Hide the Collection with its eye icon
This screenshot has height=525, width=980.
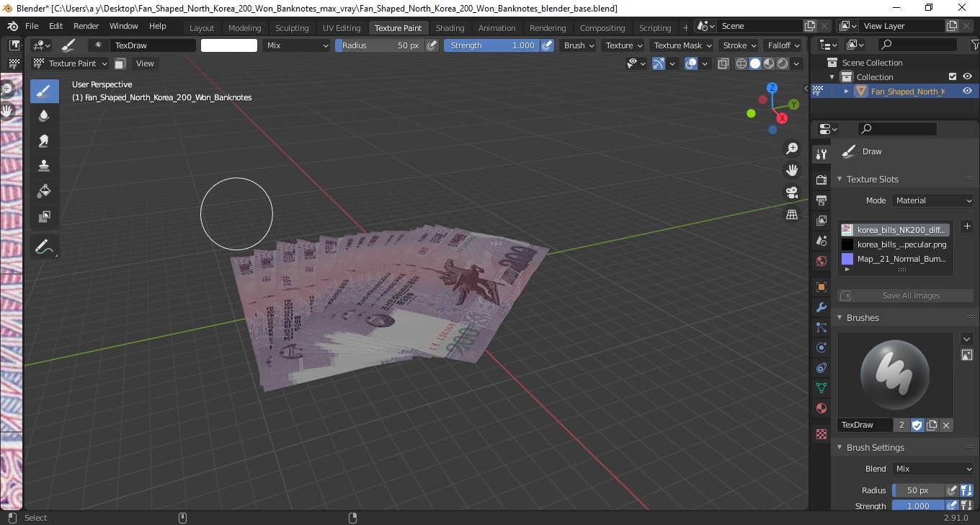tap(967, 76)
